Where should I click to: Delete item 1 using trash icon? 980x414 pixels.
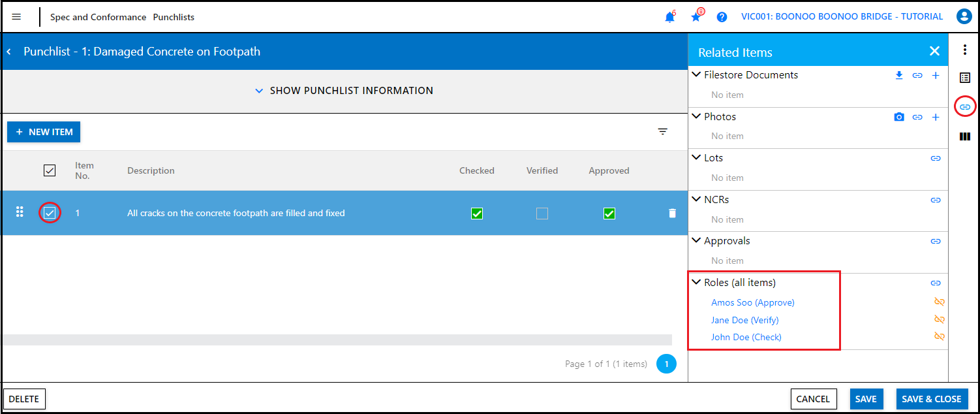tap(673, 214)
